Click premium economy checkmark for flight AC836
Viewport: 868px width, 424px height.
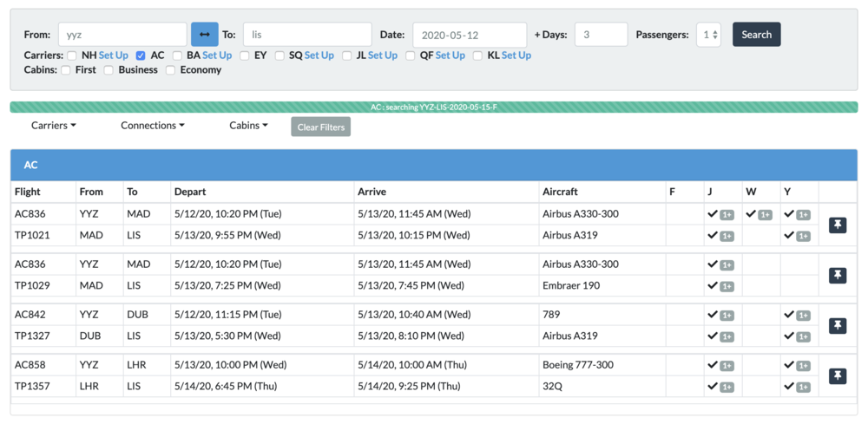(x=751, y=214)
